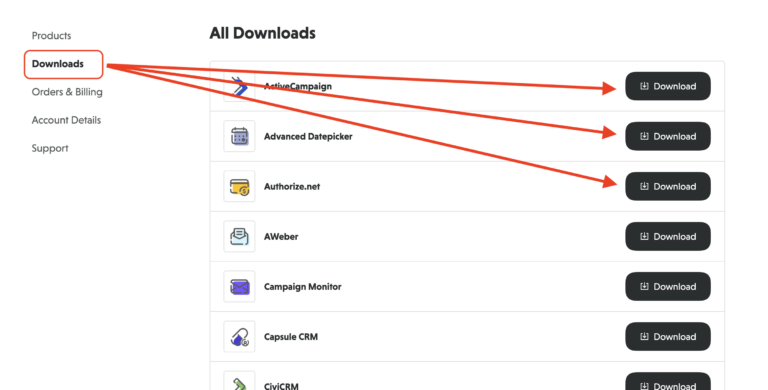768x390 pixels.
Task: Open the Products sidebar section
Action: click(x=51, y=36)
